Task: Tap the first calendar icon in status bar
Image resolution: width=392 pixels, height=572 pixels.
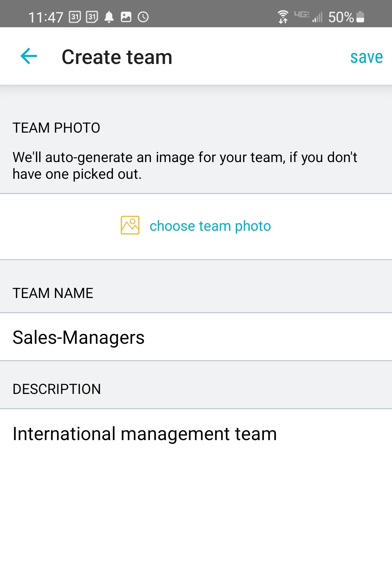Action: pos(75,17)
